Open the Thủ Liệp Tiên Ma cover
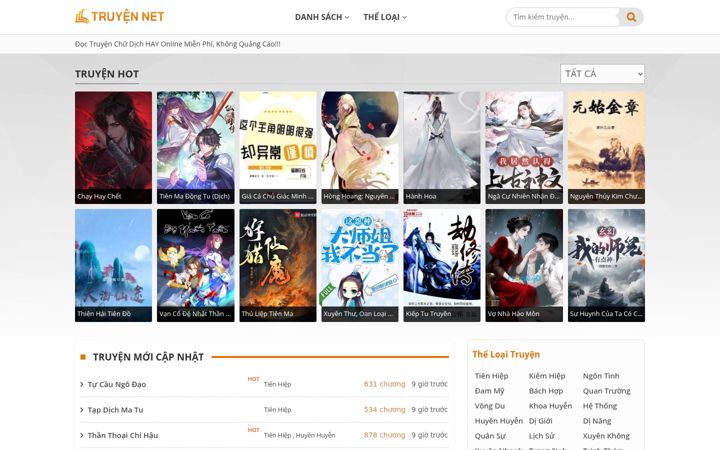Screen dimensions: 720x450 (278, 265)
